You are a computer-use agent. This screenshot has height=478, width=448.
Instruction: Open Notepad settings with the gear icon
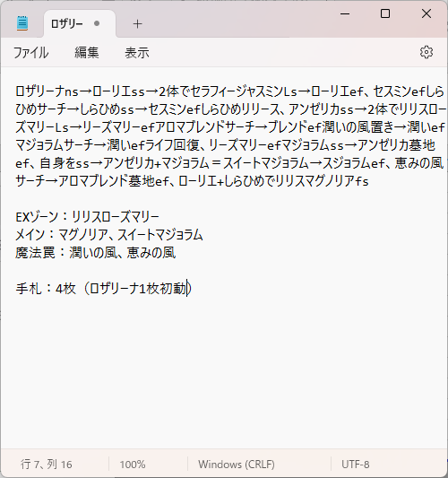(x=426, y=52)
